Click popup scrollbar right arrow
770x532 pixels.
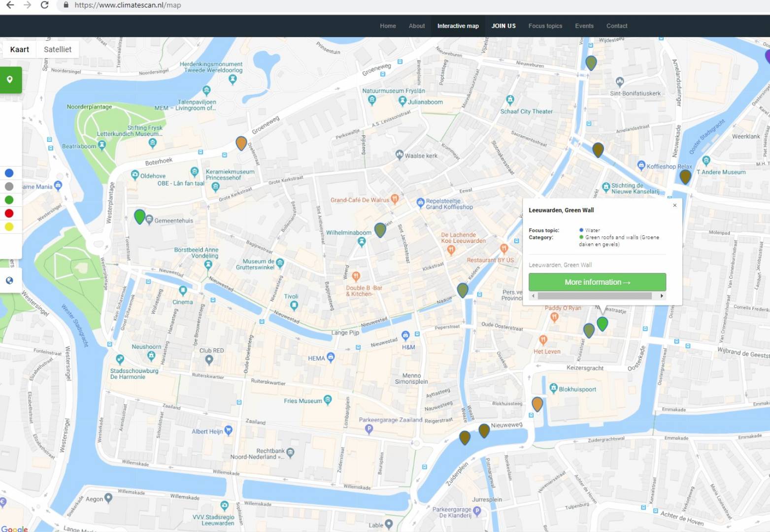coord(662,296)
